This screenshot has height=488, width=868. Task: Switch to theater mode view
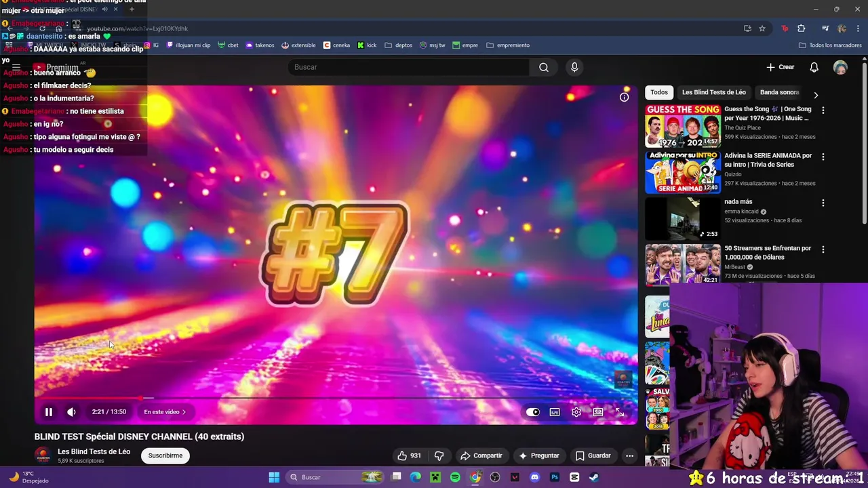click(x=598, y=412)
